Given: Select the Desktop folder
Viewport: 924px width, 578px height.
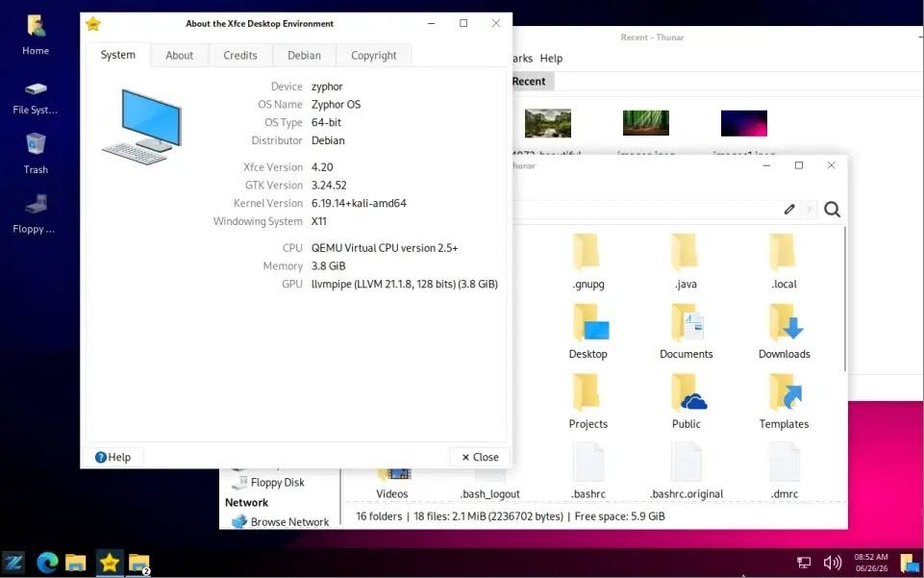Looking at the screenshot, I should coord(588,331).
